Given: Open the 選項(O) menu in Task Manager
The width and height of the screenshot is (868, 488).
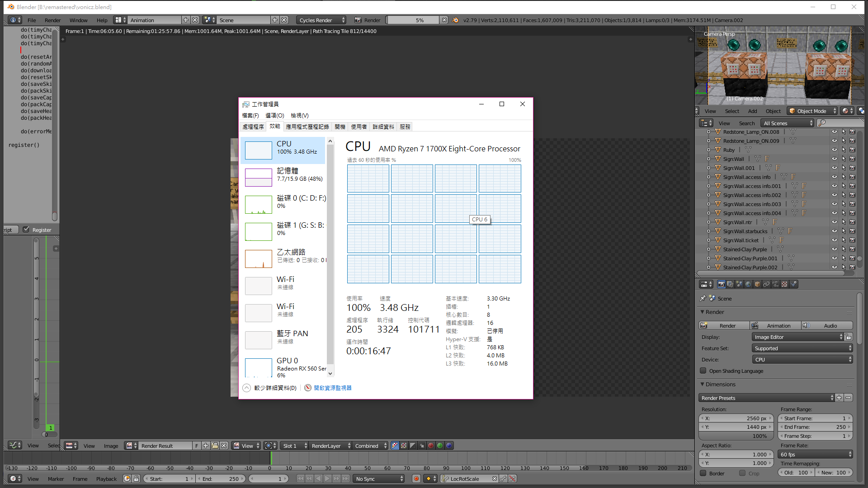Looking at the screenshot, I should 275,116.
